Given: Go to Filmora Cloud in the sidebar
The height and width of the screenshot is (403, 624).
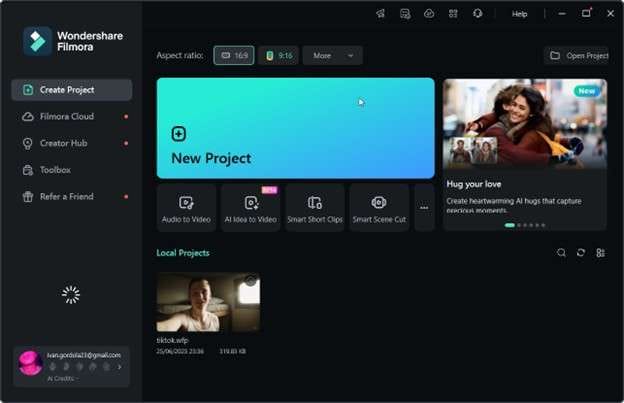Looking at the screenshot, I should (x=72, y=117).
